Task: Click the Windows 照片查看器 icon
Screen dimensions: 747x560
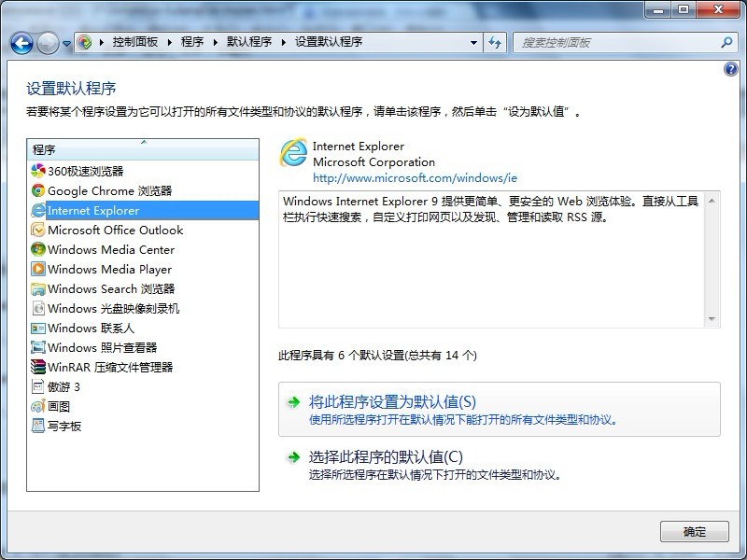Action: click(x=38, y=347)
